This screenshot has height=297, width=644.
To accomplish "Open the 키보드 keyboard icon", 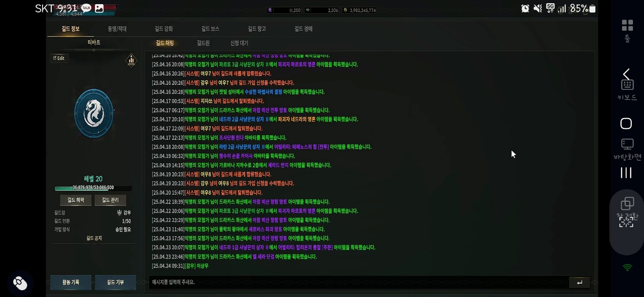I will [x=627, y=85].
